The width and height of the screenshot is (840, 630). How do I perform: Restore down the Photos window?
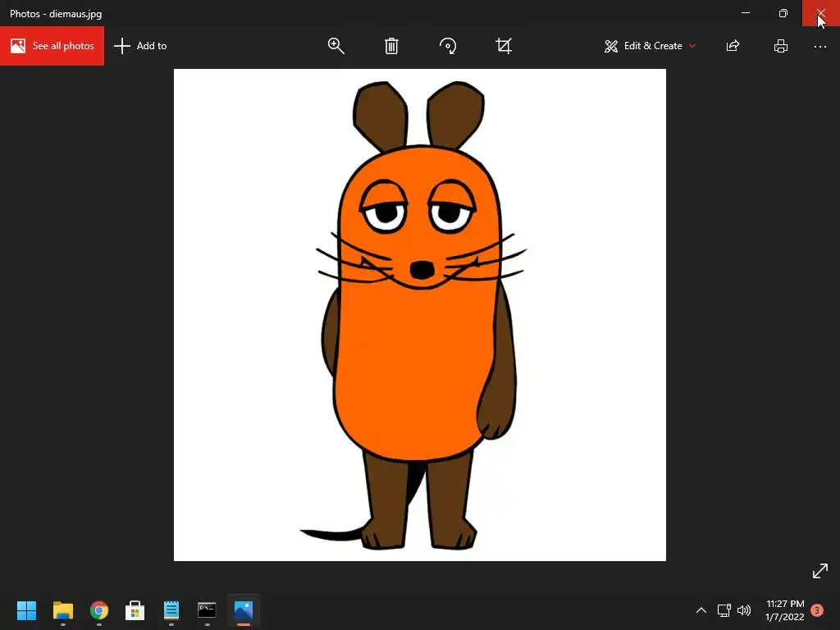click(x=783, y=13)
